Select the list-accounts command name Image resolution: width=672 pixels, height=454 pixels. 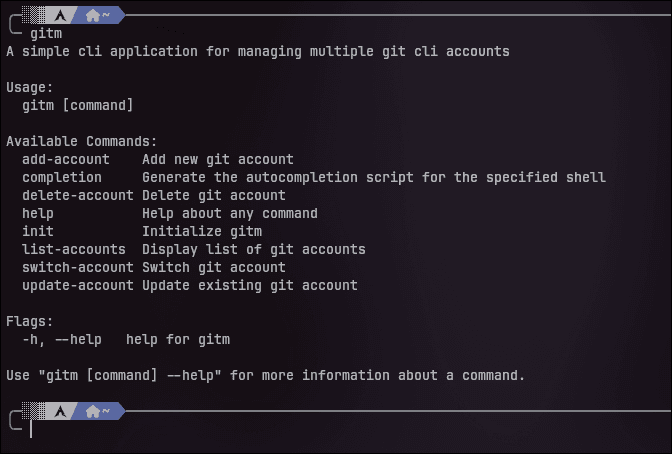(74, 249)
